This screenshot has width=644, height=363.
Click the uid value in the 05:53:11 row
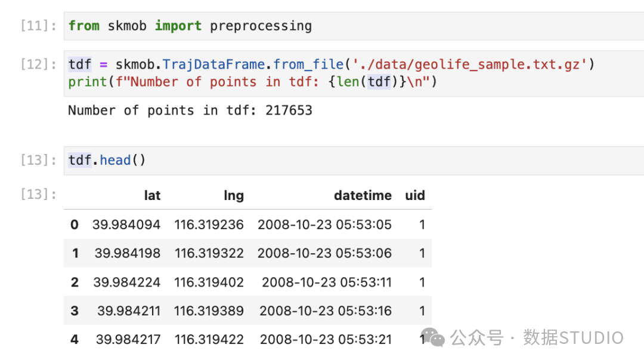pos(422,282)
